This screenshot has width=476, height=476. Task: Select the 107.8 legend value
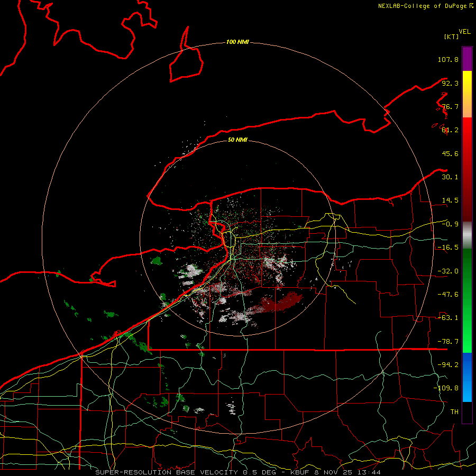(x=448, y=59)
